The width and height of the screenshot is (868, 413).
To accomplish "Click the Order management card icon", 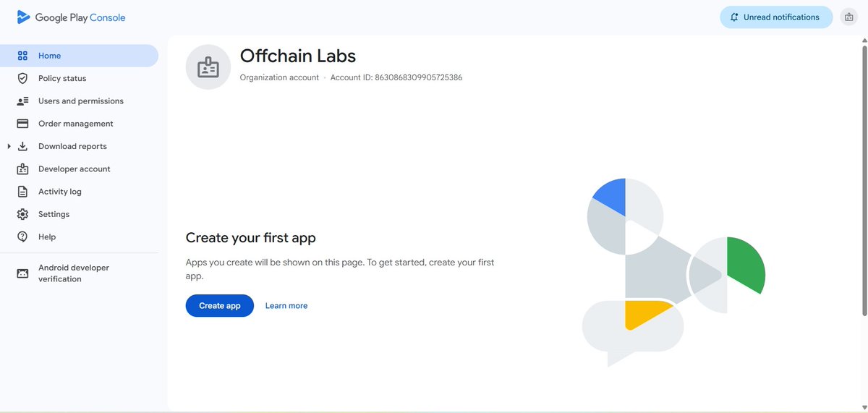I will coord(22,124).
